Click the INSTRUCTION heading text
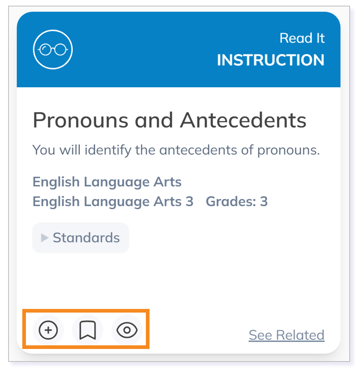361x370 pixels. (271, 60)
